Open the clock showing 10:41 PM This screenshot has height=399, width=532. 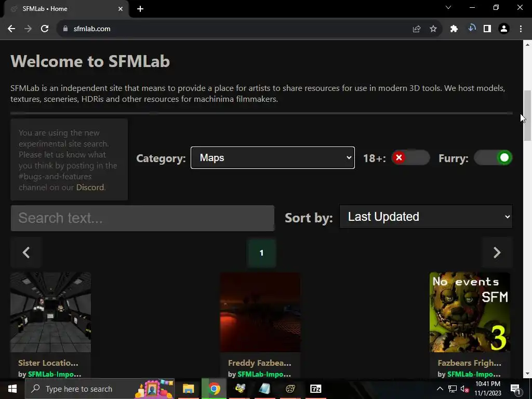(x=488, y=389)
